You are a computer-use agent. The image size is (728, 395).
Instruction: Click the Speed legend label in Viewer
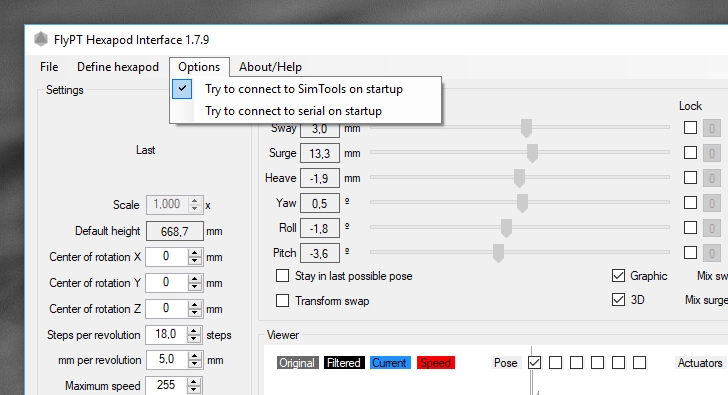436,363
